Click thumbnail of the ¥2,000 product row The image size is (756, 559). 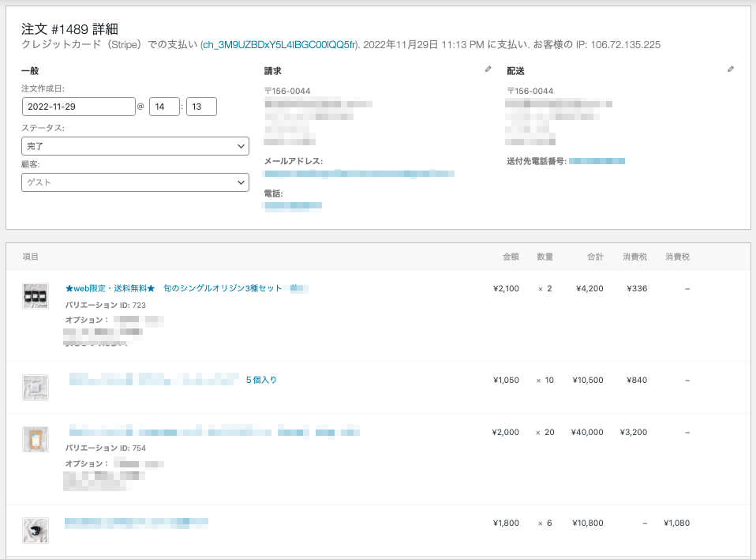[x=36, y=439]
